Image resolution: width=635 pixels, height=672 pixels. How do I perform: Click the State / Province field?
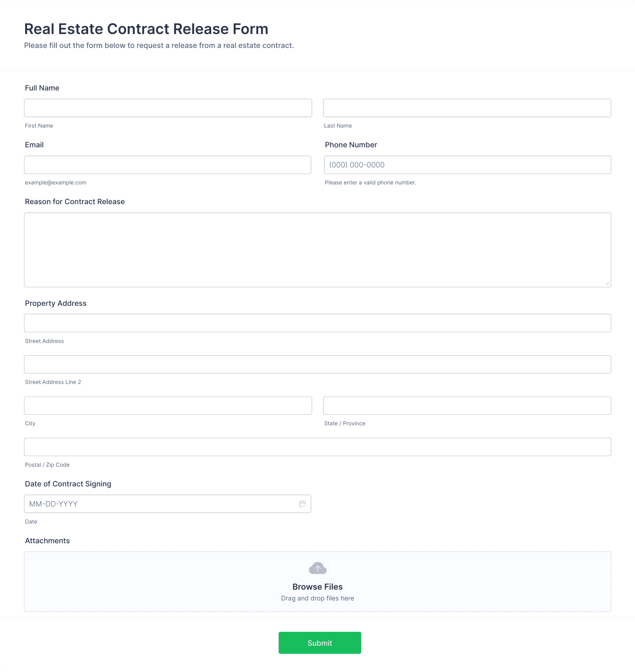coord(467,406)
